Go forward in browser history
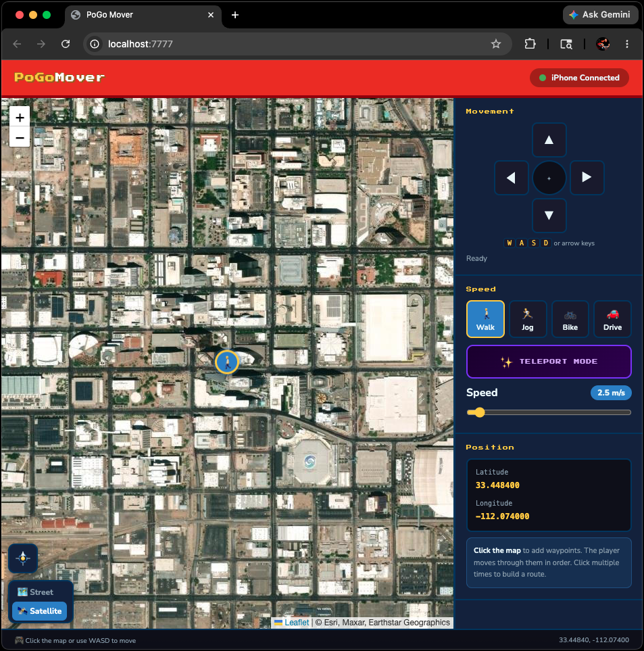Viewport: 644px width, 651px height. click(41, 44)
